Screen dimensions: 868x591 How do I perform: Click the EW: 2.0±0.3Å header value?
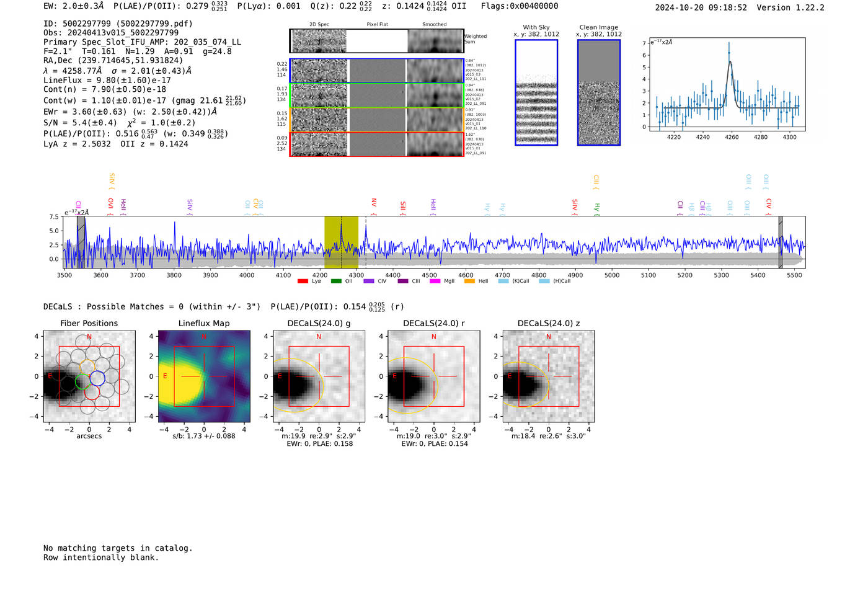(74, 6)
